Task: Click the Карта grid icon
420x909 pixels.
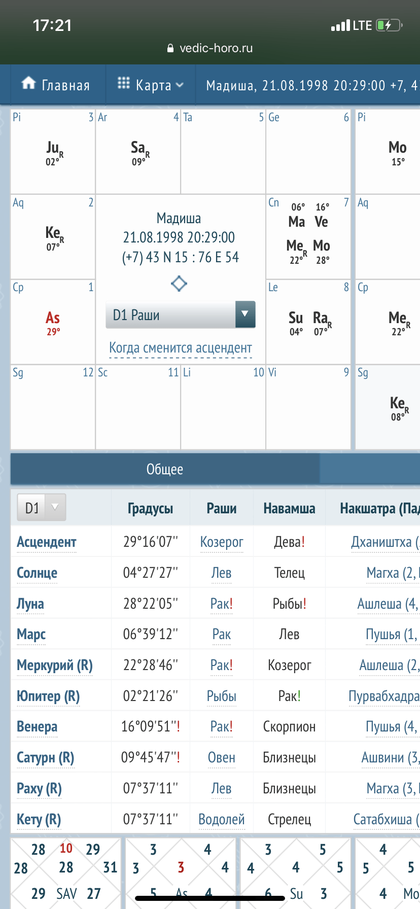Action: pyautogui.click(x=124, y=83)
